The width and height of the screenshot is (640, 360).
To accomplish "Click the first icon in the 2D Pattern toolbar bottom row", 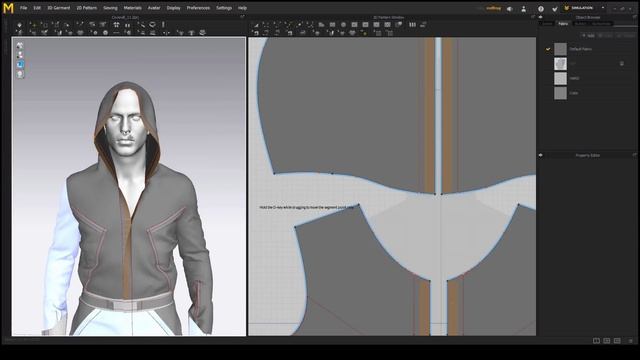I will (256, 33).
